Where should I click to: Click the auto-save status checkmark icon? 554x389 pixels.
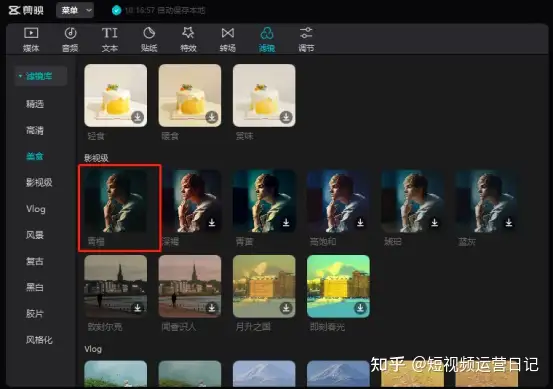point(116,11)
